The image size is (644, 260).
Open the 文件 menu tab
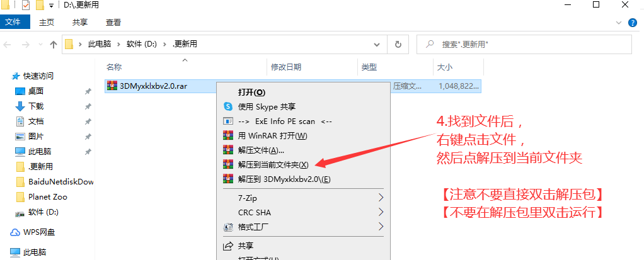click(14, 23)
